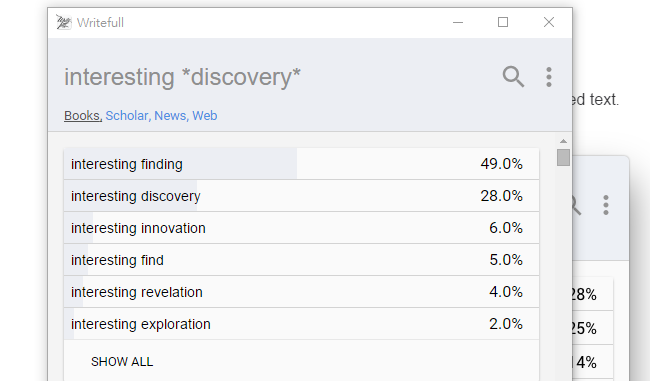650x381 pixels.
Task: Click the search magnifier icon in Writefull
Action: click(513, 77)
